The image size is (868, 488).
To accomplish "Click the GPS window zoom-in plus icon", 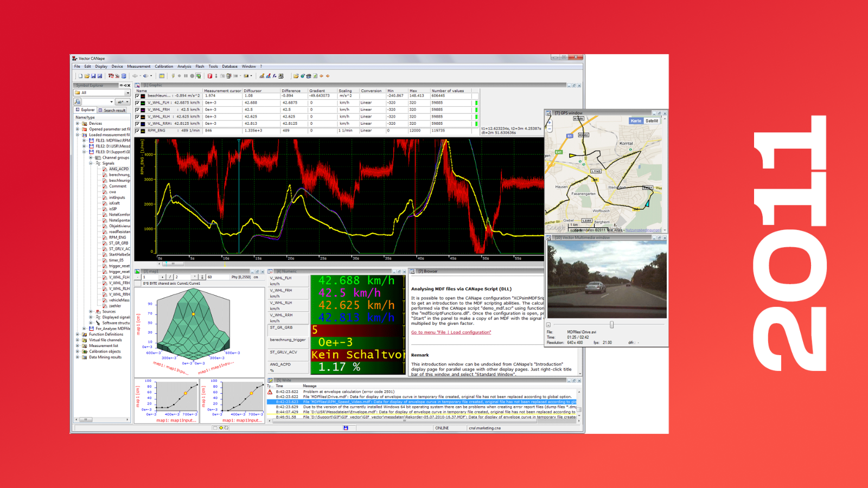I will point(550,123).
